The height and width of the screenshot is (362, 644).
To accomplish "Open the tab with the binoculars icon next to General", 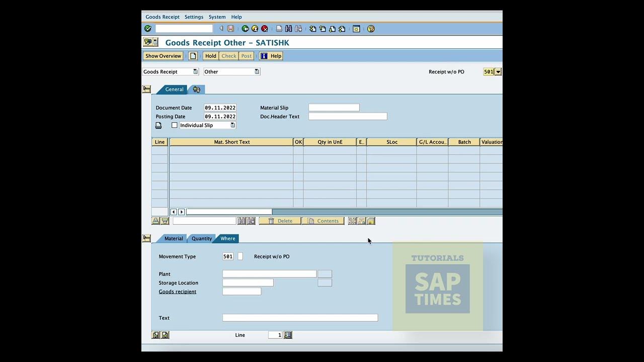I will [x=197, y=89].
